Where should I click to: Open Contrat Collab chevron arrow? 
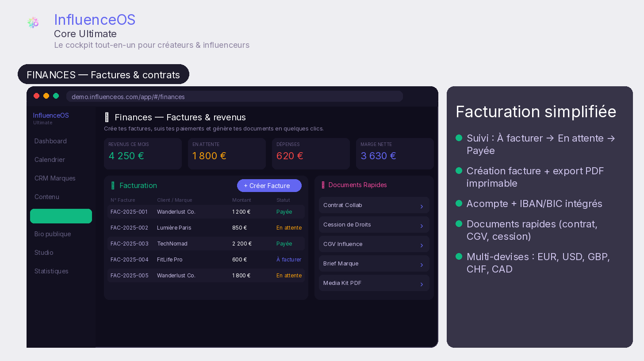tap(422, 206)
